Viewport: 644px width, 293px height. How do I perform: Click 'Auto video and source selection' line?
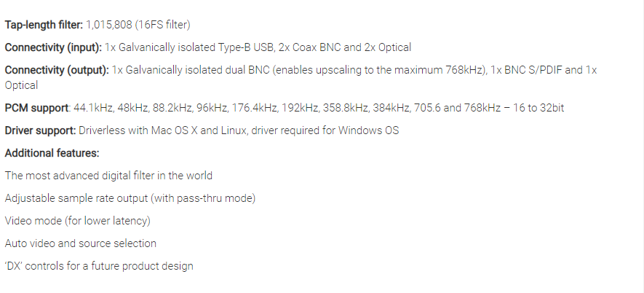pos(81,243)
